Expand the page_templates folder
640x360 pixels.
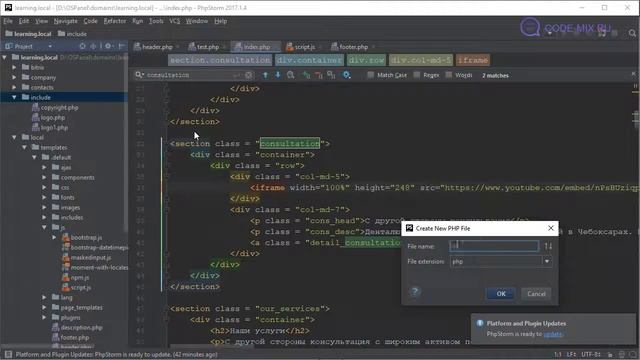44,307
